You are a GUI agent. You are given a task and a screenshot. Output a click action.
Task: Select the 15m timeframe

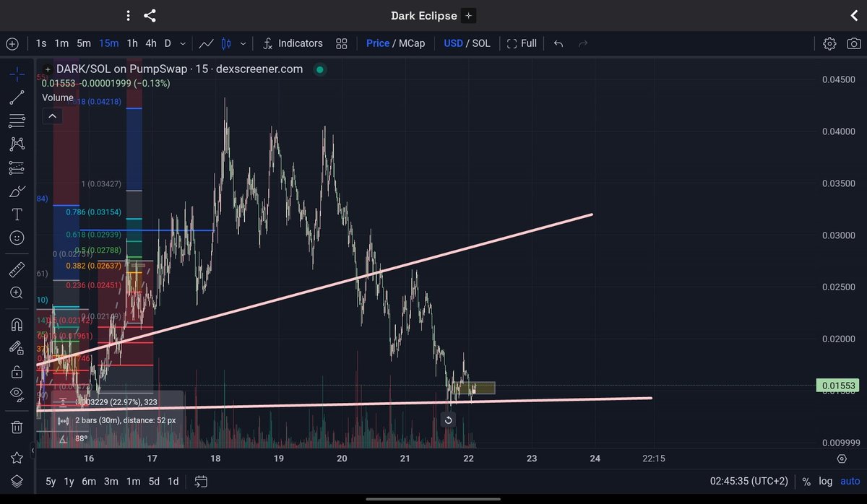(108, 43)
